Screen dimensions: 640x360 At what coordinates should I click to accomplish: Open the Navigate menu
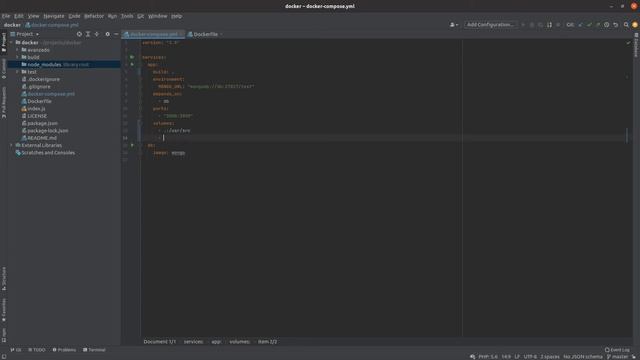click(x=54, y=16)
